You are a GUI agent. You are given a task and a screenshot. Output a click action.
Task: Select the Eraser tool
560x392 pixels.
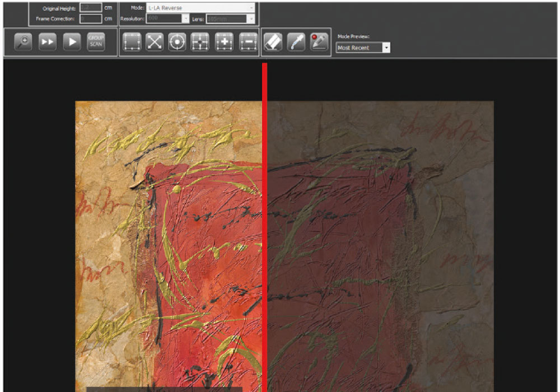[273, 42]
